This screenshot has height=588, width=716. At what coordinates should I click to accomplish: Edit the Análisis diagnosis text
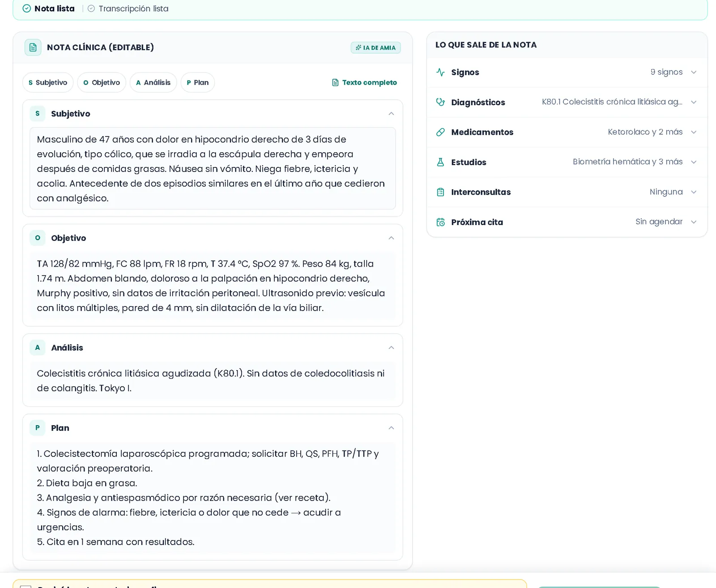pos(213,380)
